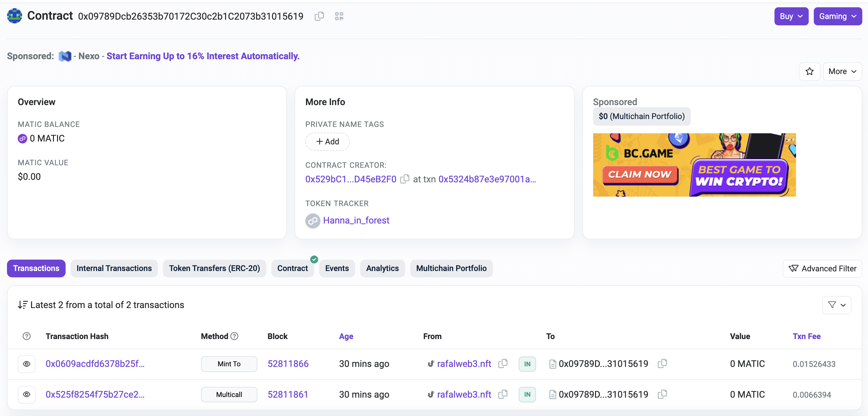
Task: Open the transaction filter funnel dropdown
Action: click(x=836, y=305)
